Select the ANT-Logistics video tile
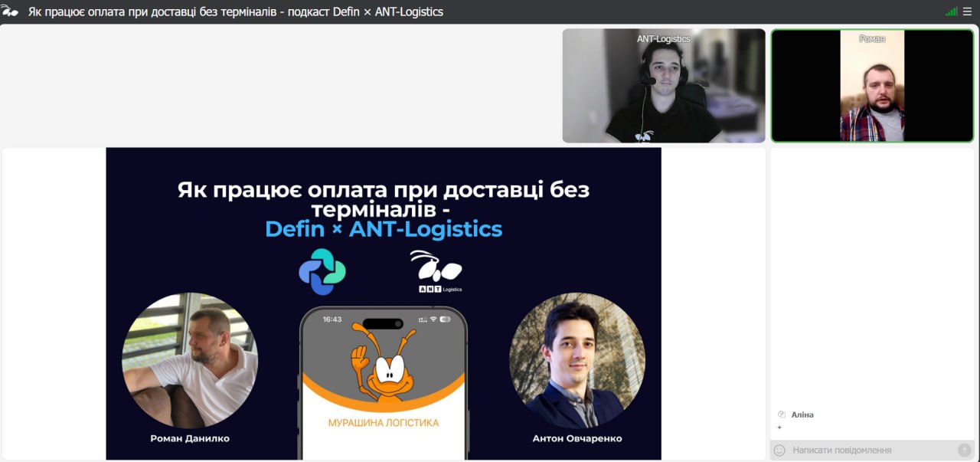The width and height of the screenshot is (980, 462). tap(663, 86)
